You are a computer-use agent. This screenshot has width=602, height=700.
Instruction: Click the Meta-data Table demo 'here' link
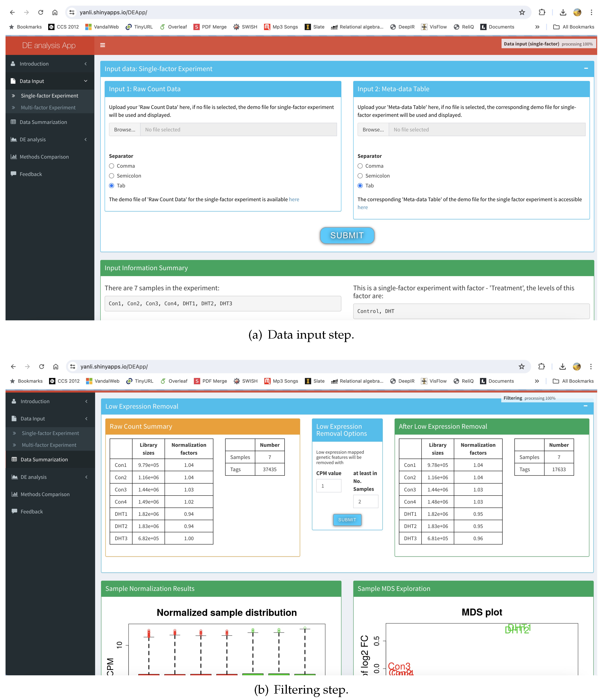pyautogui.click(x=362, y=207)
